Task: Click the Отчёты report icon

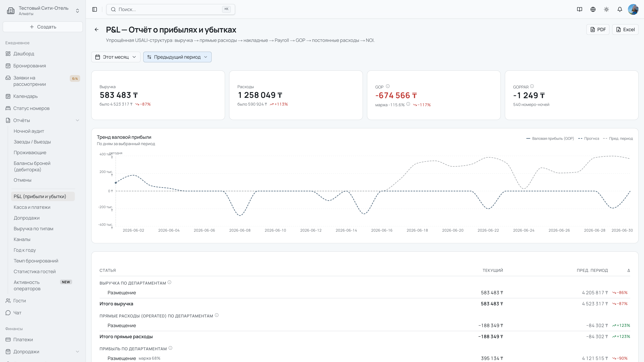Action: coord(8,120)
